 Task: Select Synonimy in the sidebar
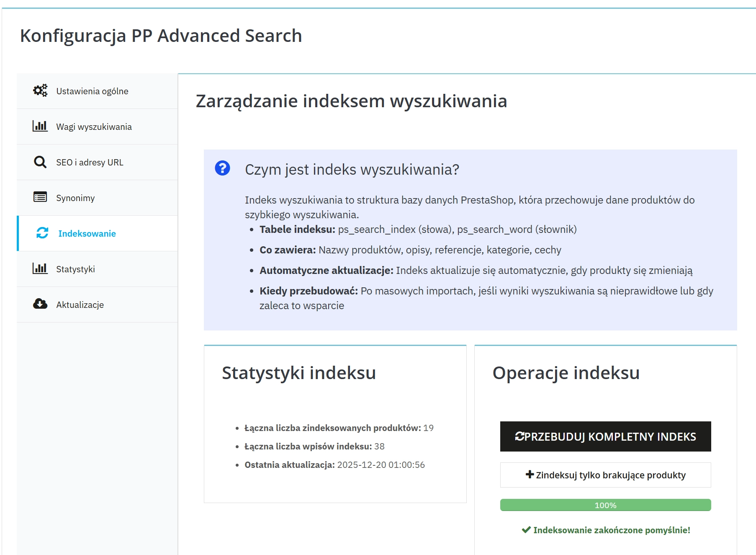(75, 197)
